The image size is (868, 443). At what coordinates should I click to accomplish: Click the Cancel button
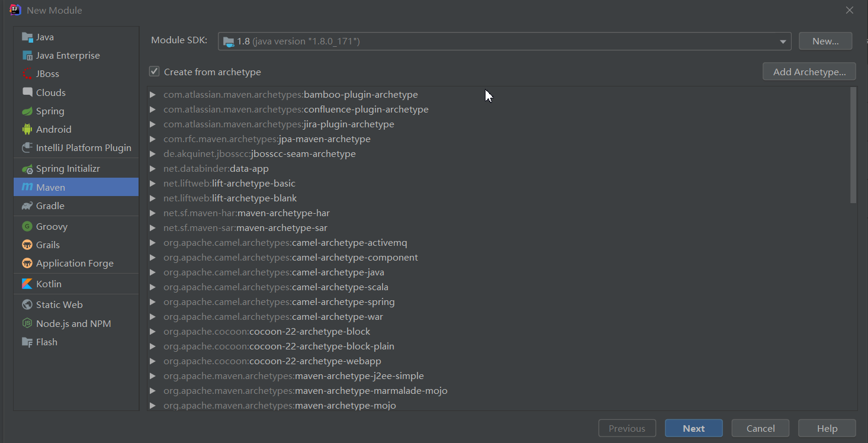coord(761,428)
